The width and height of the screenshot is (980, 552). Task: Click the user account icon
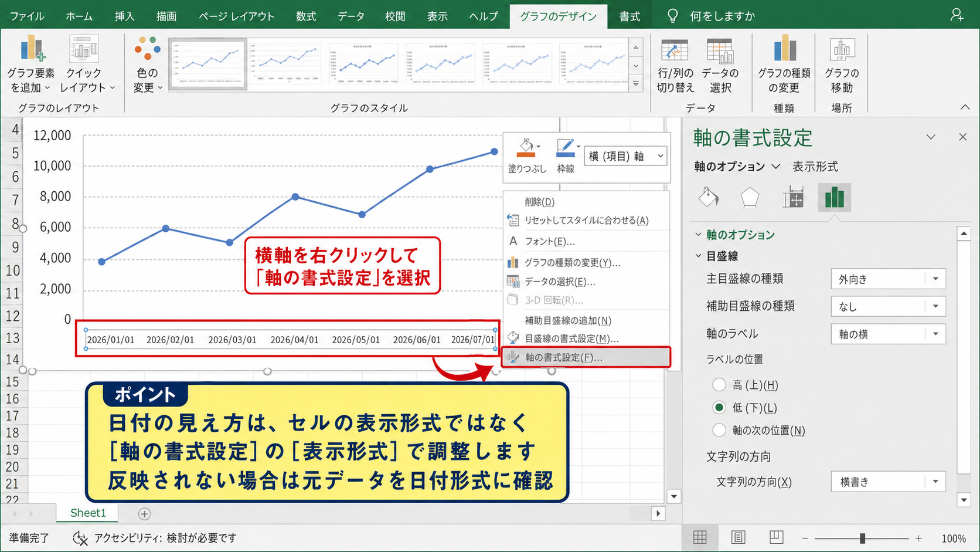pyautogui.click(x=957, y=15)
